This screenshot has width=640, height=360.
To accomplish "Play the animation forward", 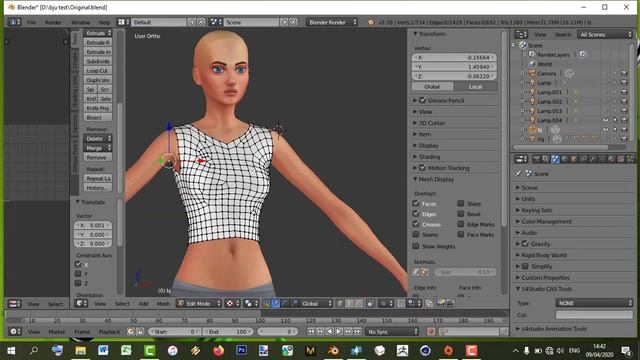I will (x=339, y=331).
